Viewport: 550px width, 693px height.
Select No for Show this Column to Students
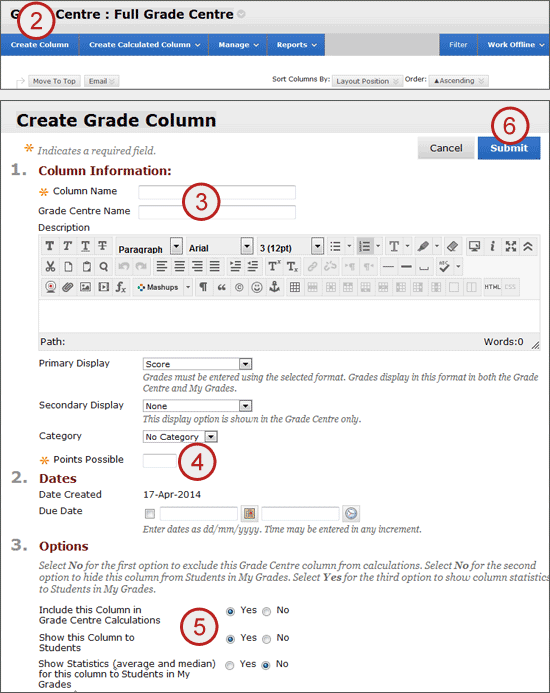click(x=267, y=639)
